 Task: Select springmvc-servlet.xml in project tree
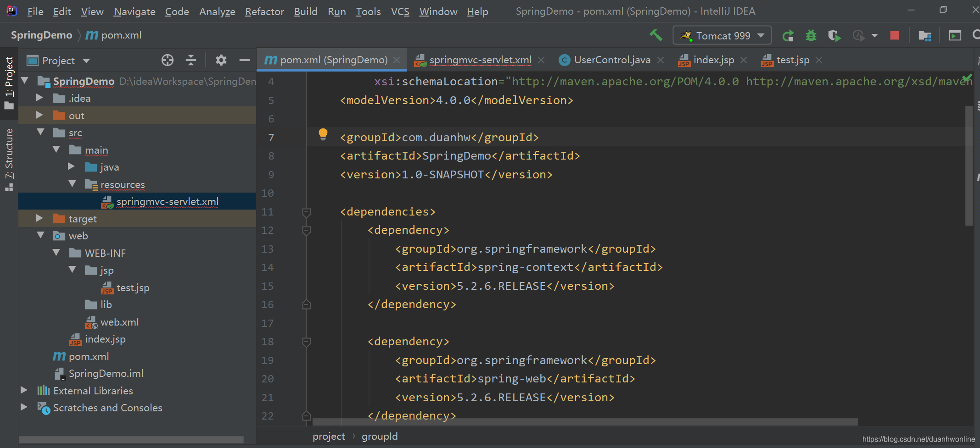click(137, 201)
